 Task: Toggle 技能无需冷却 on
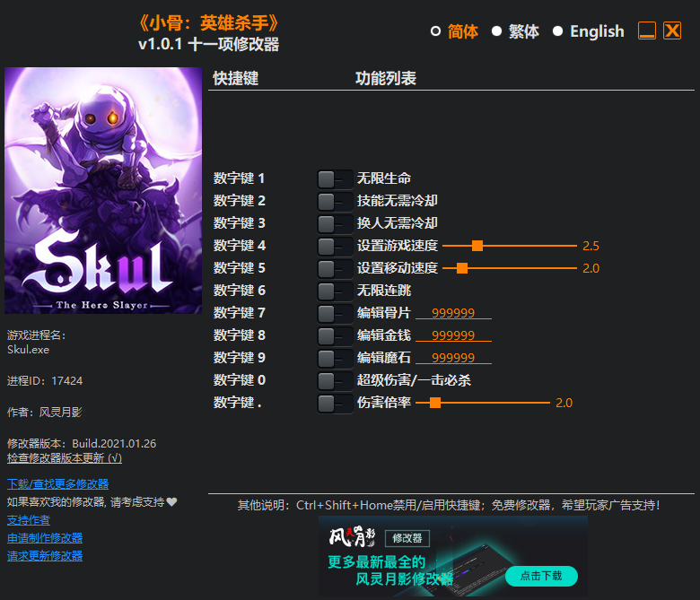(335, 202)
